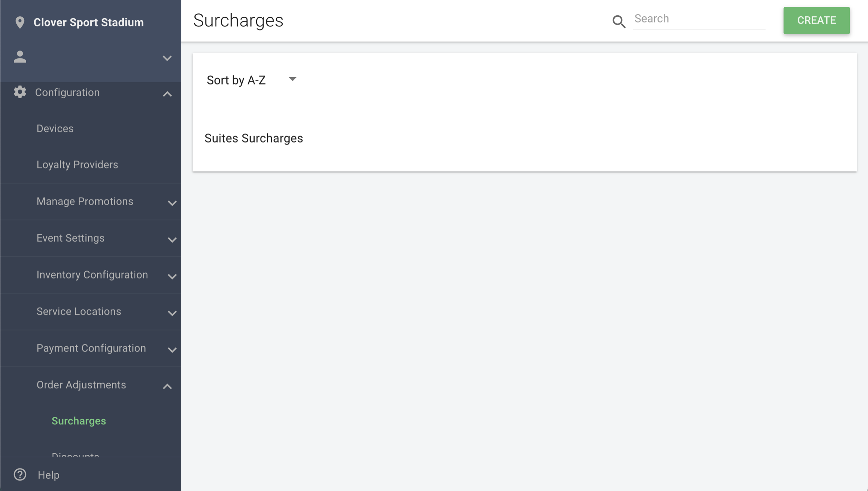Viewport: 868px width, 491px height.
Task: Open Loyalty Providers menu item
Action: pyautogui.click(x=77, y=165)
